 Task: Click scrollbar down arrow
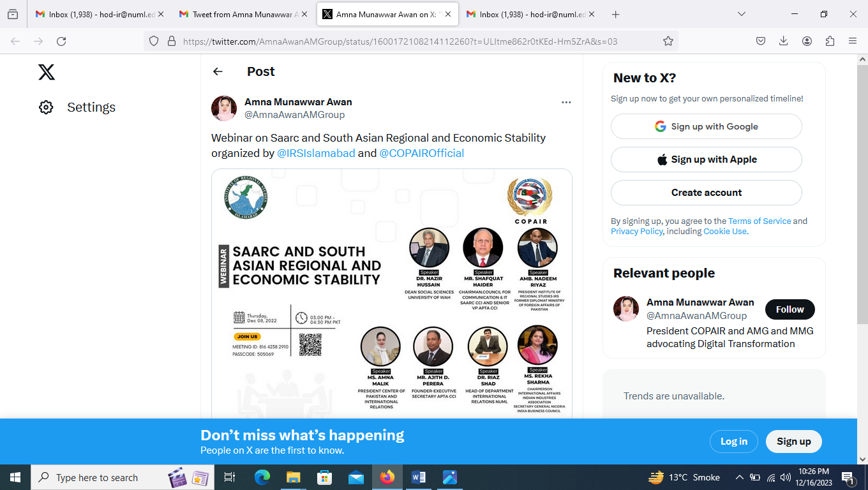coord(862,459)
